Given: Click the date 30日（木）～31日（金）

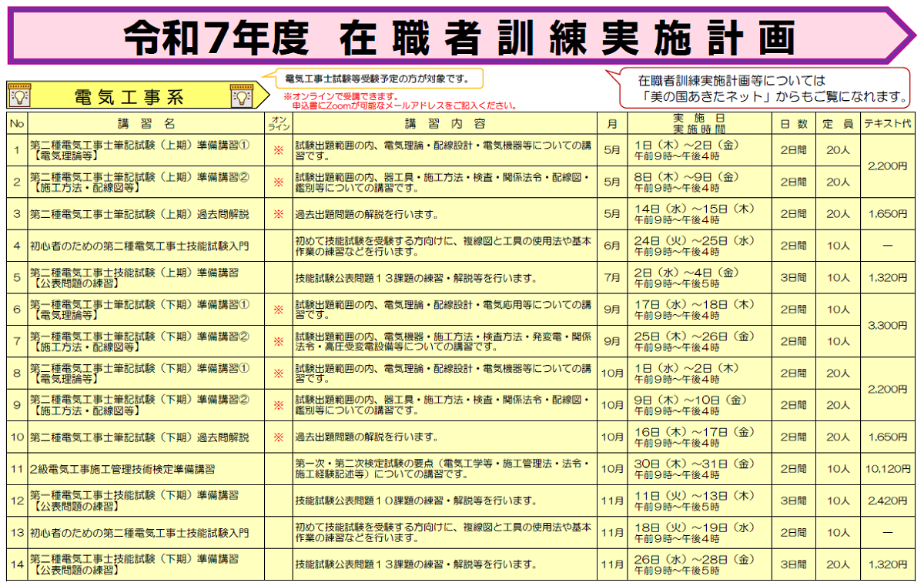Looking at the screenshot, I should [x=694, y=463].
